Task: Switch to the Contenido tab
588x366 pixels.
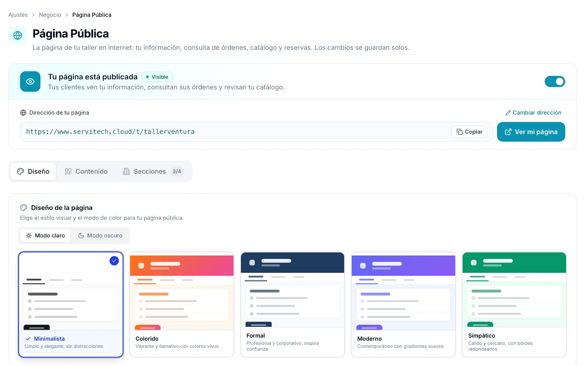Action: (x=86, y=171)
